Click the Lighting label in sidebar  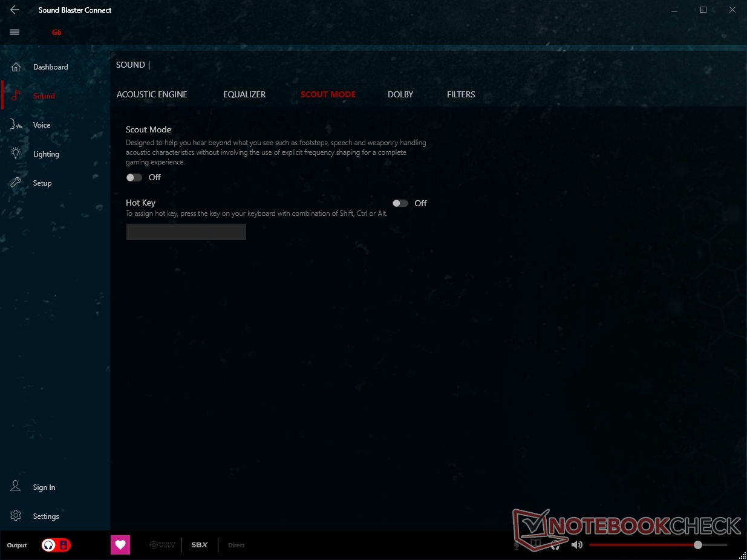click(x=46, y=154)
